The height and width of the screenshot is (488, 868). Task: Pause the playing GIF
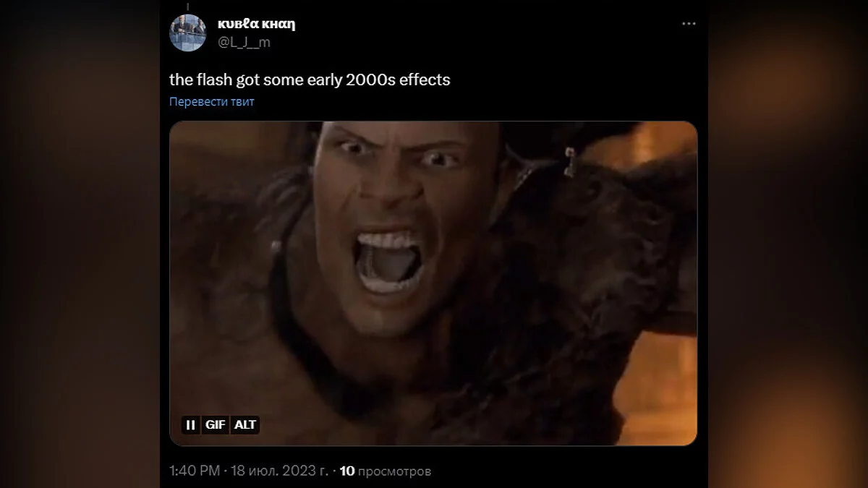(190, 425)
